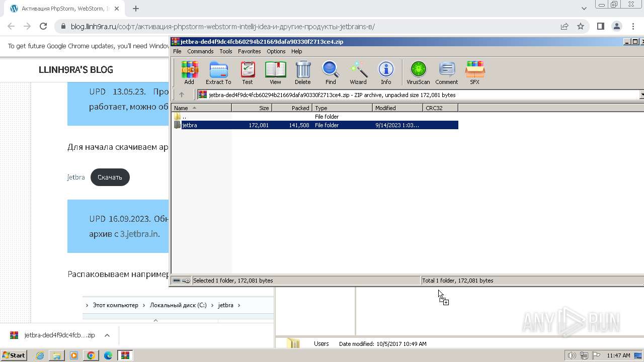Sort files by the Size column

pos(252,108)
